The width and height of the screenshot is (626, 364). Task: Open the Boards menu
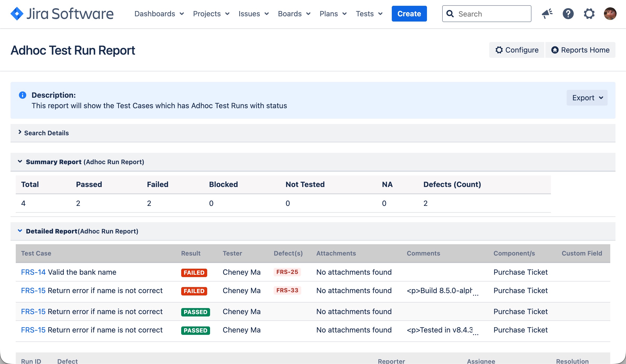coord(294,14)
